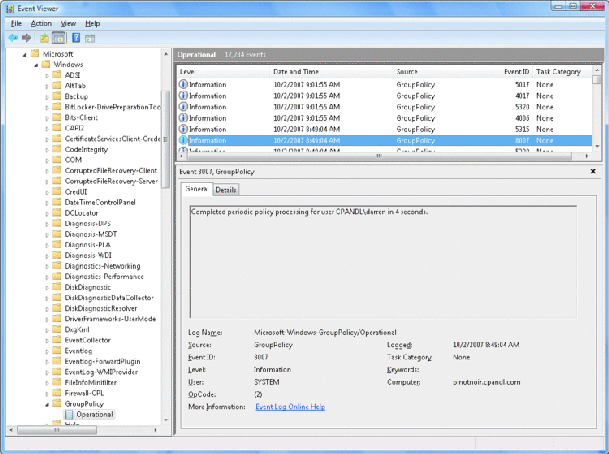Switch to the Details tab

pos(226,190)
